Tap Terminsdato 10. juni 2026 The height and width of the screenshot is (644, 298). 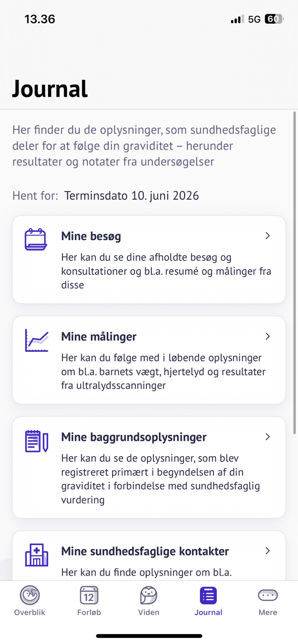pyautogui.click(x=131, y=195)
